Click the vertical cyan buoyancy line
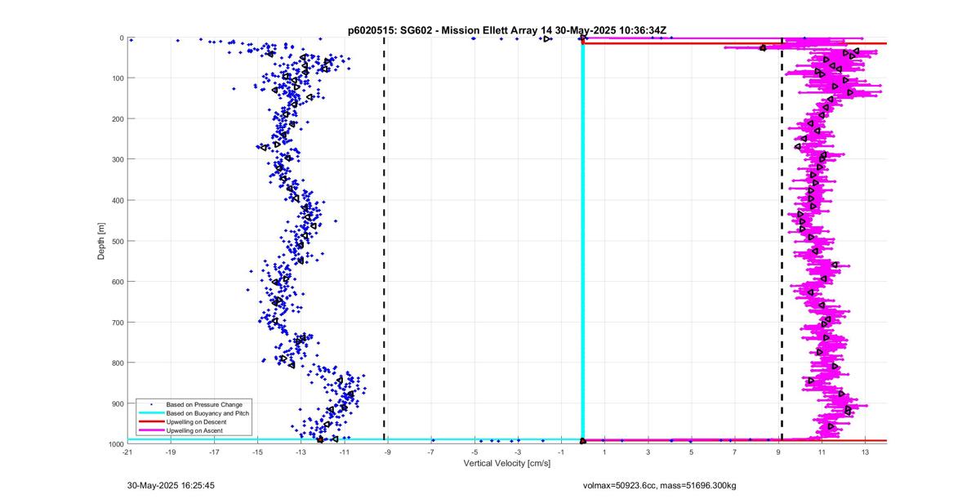980x499 pixels. [582, 240]
